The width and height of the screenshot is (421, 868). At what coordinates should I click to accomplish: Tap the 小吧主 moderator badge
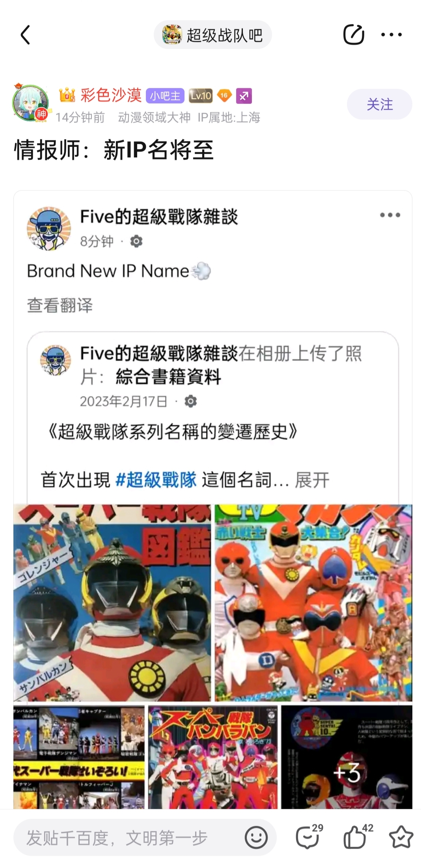(x=165, y=96)
